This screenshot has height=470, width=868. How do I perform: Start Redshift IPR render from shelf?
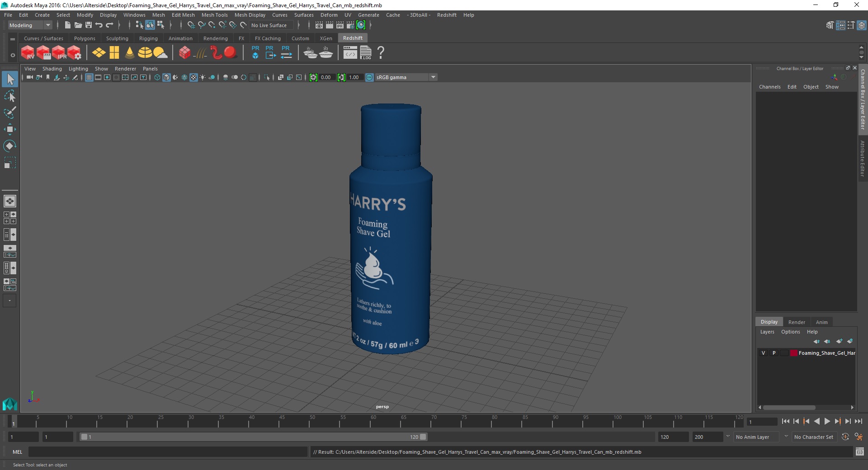pos(59,53)
